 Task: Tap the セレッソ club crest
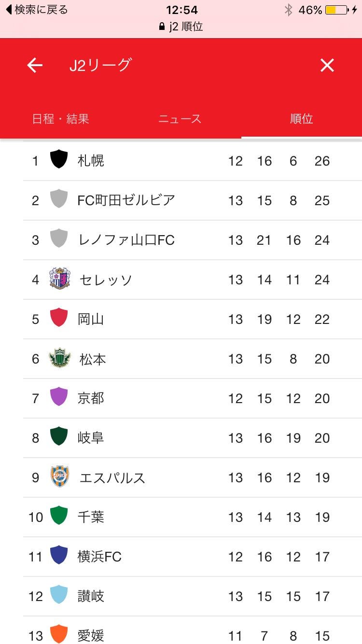(x=59, y=279)
